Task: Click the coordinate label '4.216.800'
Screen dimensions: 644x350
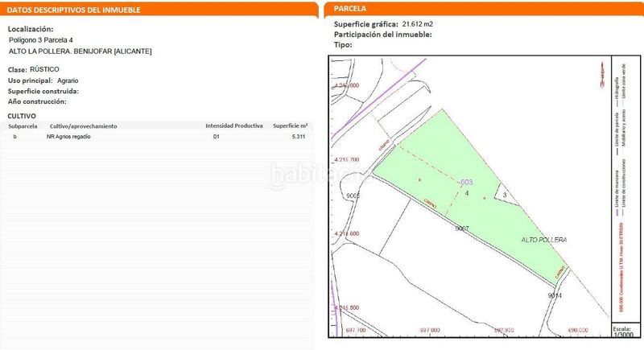Action: tap(347, 85)
